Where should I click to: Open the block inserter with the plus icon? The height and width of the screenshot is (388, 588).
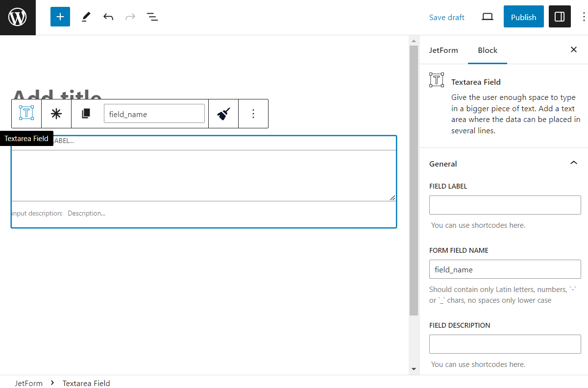(60, 16)
